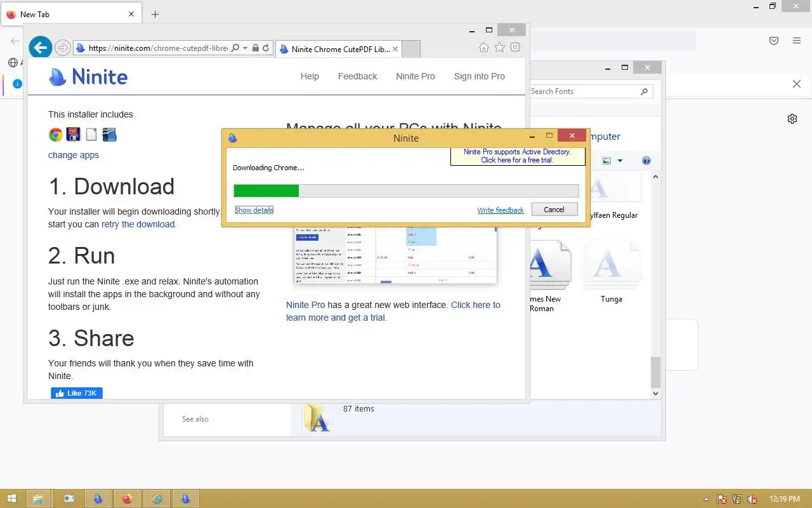Click Write feedback in Ninite installer
This screenshot has width=812, height=508.
tap(501, 210)
